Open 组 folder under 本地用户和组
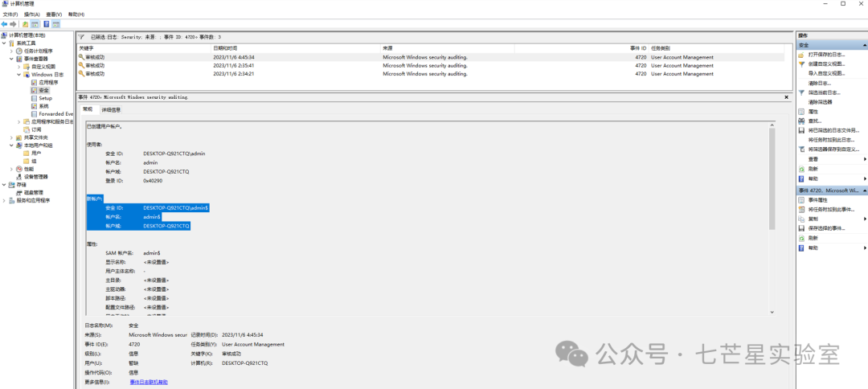868x389 pixels. (34, 161)
